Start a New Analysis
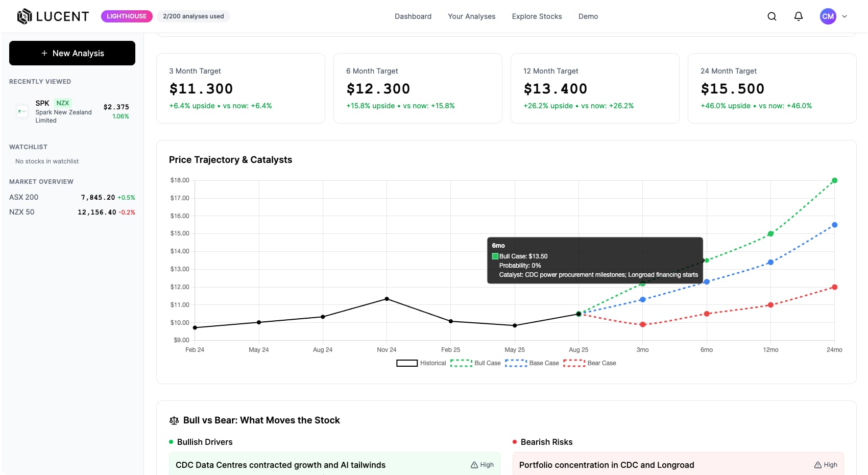This screenshot has width=868, height=475. coord(72,53)
